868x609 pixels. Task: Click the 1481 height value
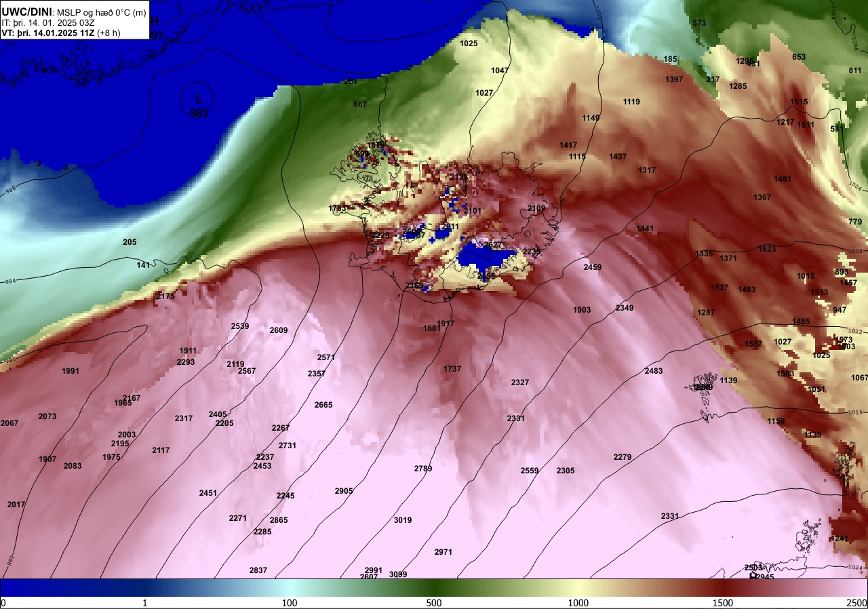coord(783,179)
